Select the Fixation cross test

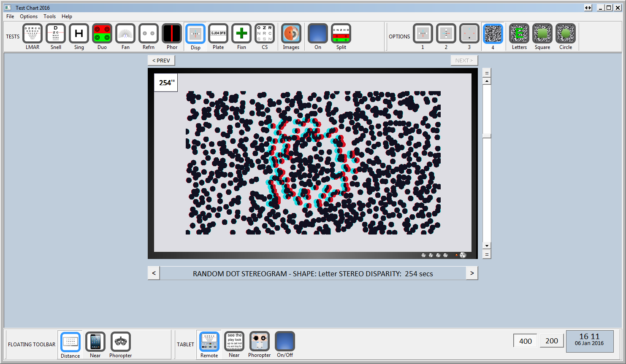click(241, 34)
